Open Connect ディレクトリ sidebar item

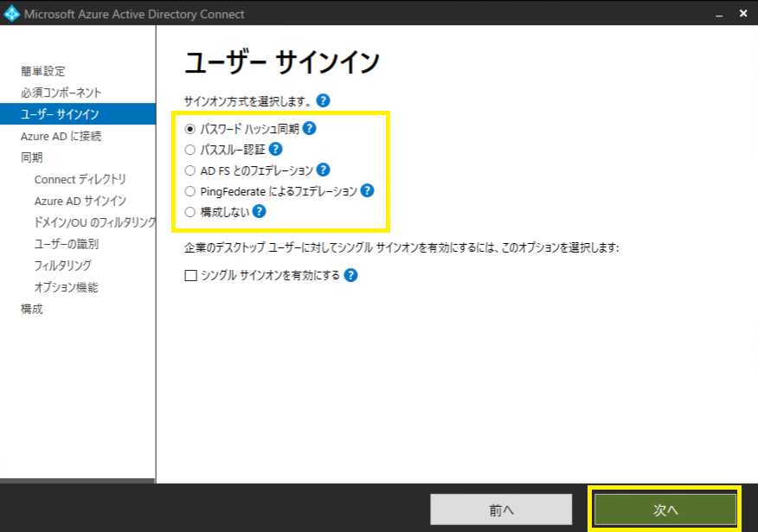pyautogui.click(x=80, y=179)
